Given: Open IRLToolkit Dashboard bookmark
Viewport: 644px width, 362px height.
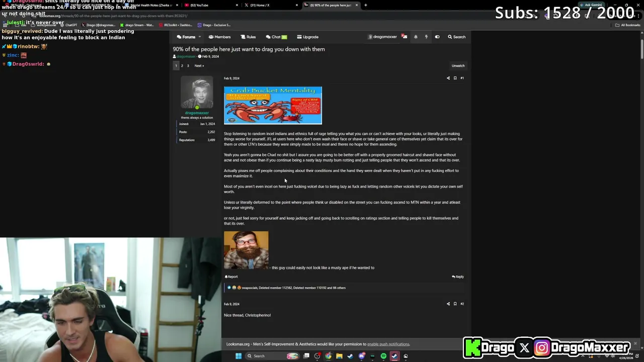Looking at the screenshot, I should tap(176, 25).
